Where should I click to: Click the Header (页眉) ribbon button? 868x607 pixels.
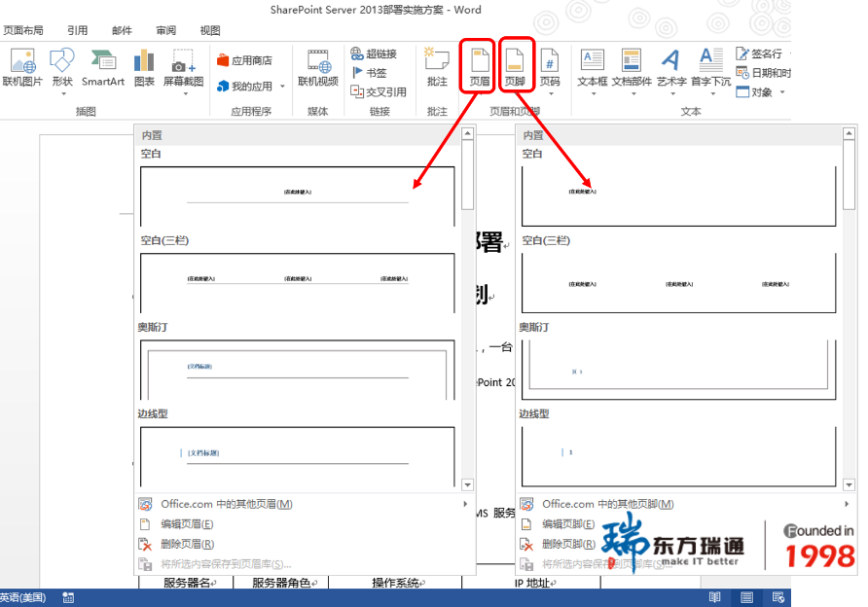480,67
